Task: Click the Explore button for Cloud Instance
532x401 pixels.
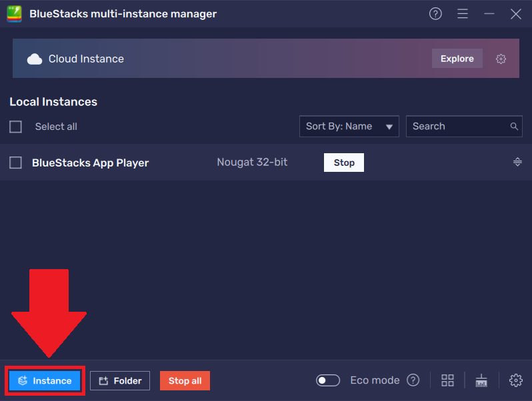Action: [457, 59]
